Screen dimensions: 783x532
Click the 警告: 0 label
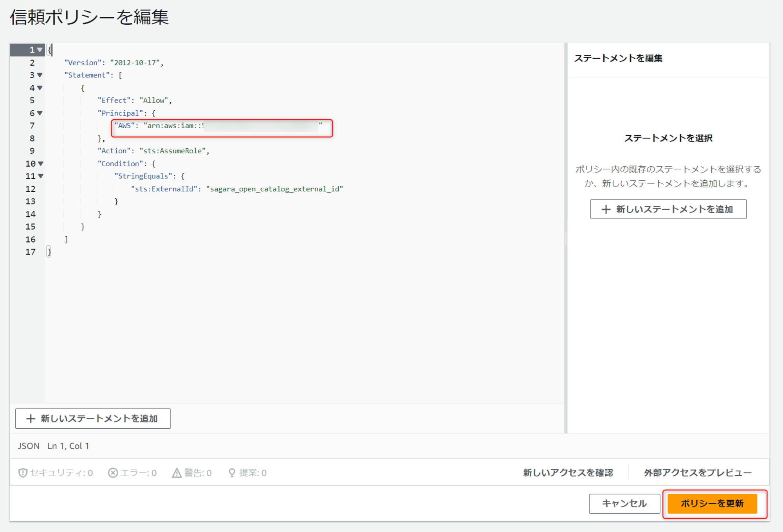tap(198, 473)
